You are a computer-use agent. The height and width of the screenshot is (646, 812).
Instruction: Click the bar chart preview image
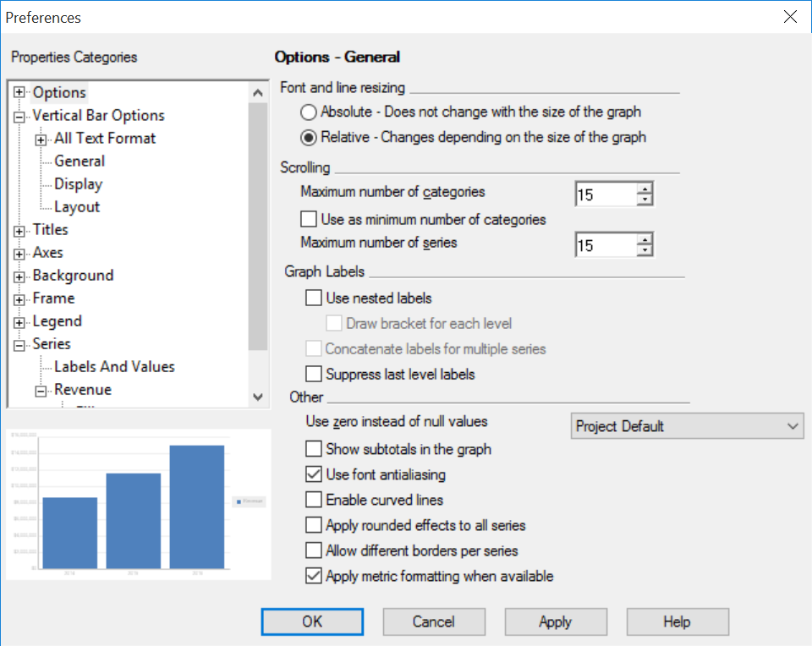135,501
